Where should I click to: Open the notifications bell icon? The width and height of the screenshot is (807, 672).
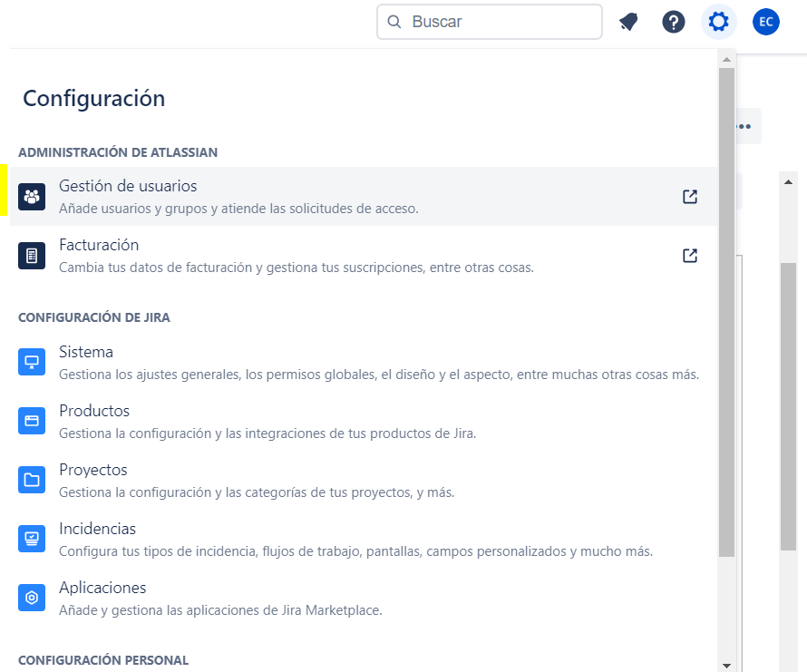coord(628,22)
